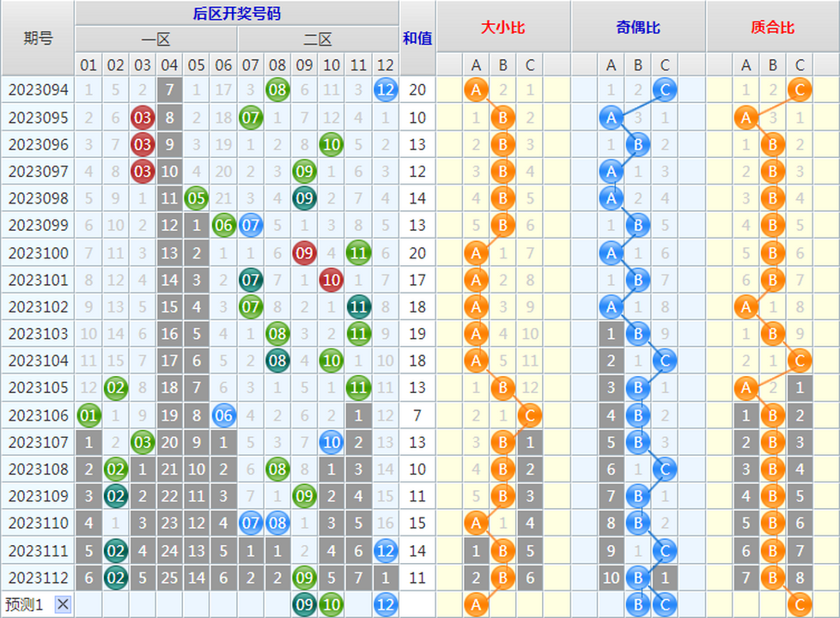Image resolution: width=840 pixels, height=618 pixels.
Task: Click the green 09 ball in row 2023109
Action: (304, 496)
